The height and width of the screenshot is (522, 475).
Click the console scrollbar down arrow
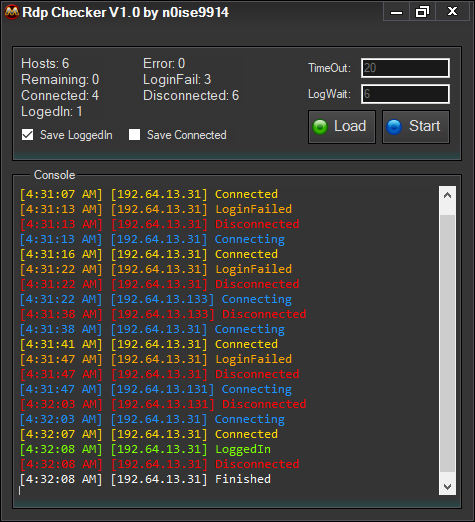447,487
